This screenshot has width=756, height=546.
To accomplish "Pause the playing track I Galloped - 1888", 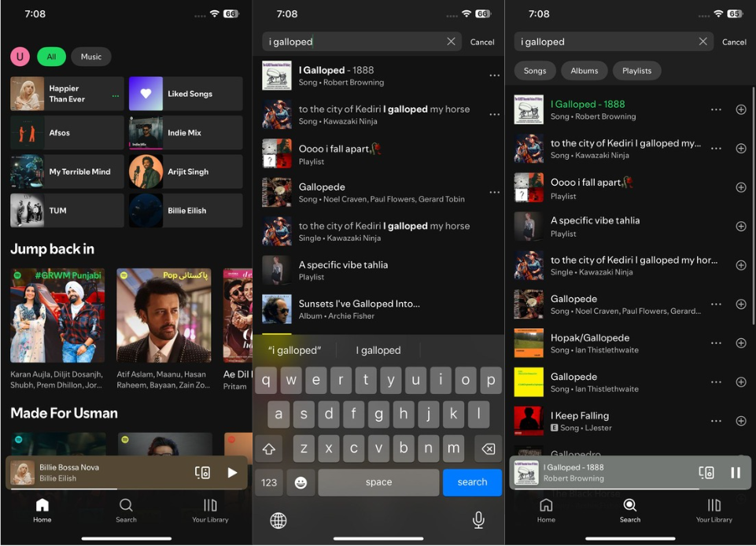I will tap(735, 472).
